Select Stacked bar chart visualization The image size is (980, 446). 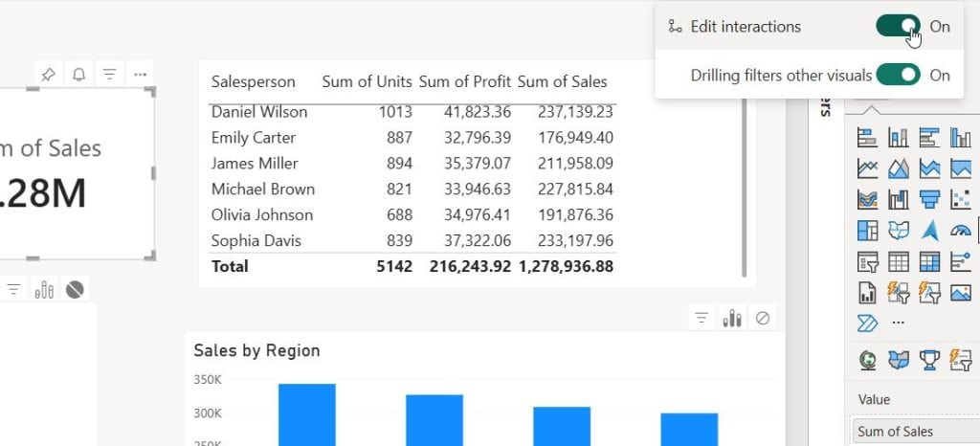867,137
